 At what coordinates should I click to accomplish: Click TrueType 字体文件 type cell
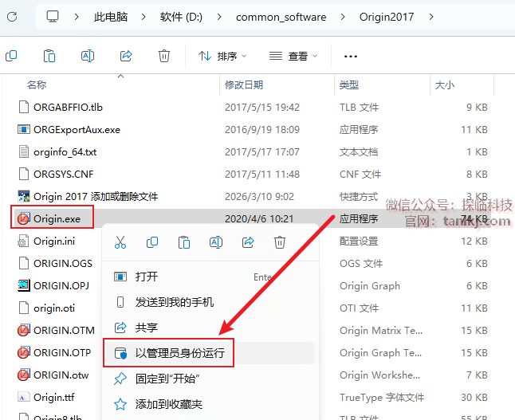tap(382, 398)
